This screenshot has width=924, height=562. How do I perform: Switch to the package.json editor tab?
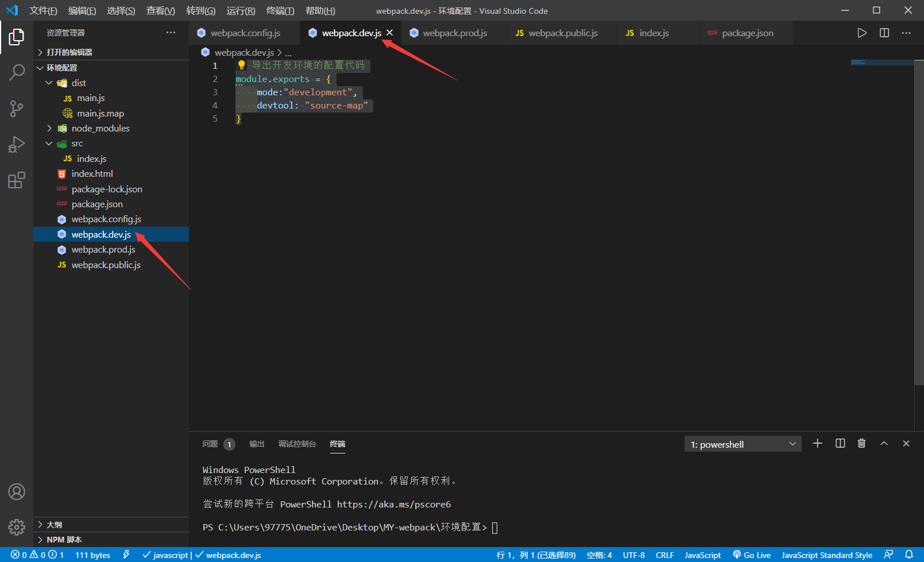coord(748,33)
